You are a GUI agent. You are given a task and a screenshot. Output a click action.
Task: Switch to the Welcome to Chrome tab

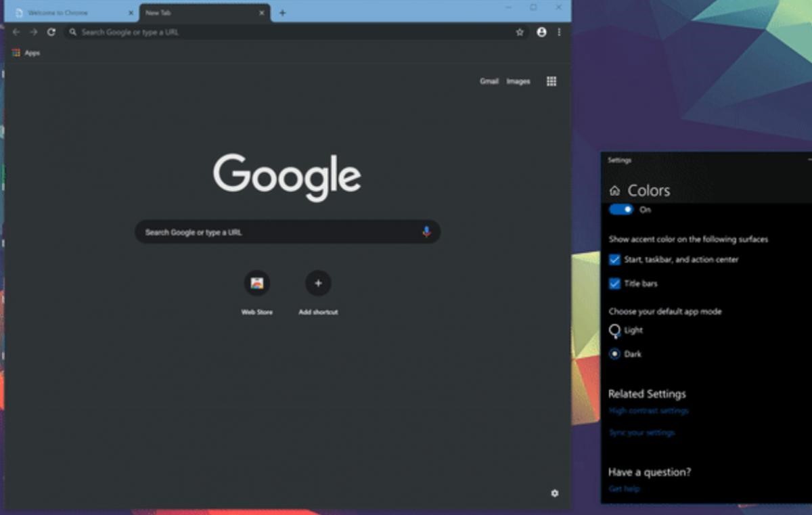74,13
